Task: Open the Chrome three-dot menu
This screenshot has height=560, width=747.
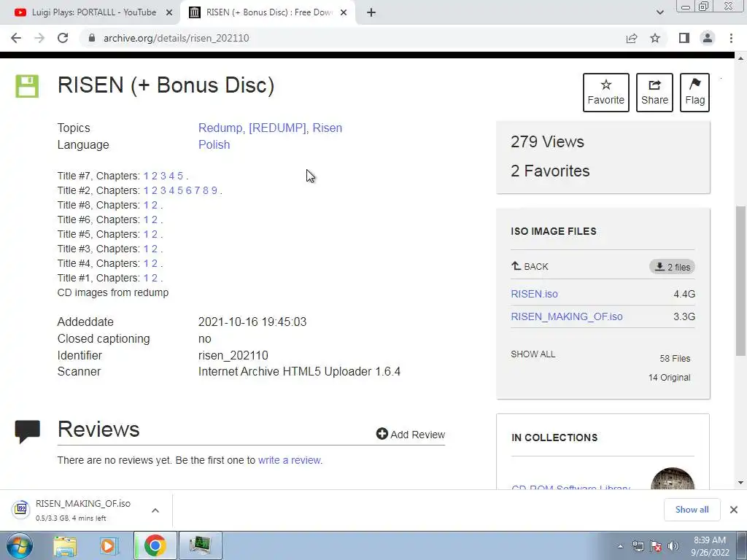Action: [731, 38]
